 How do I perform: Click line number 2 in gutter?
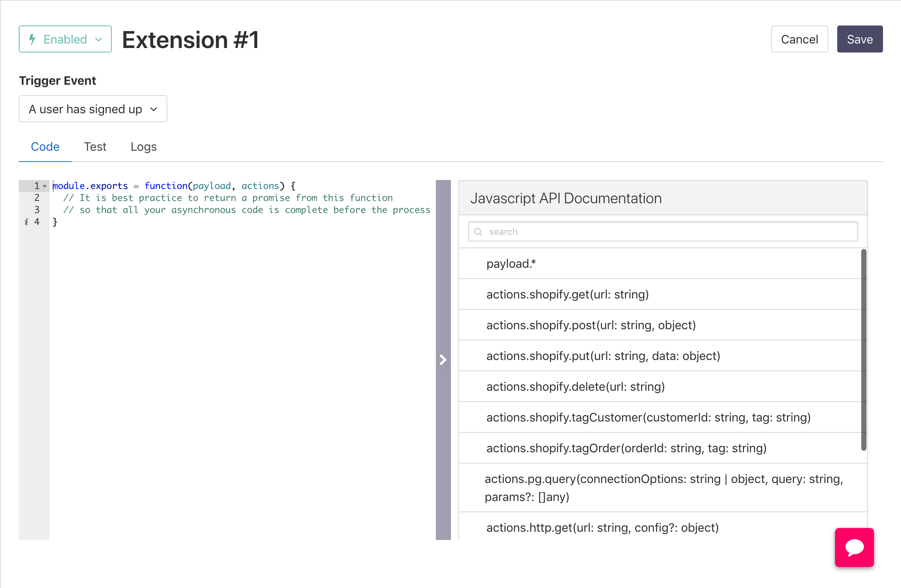pyautogui.click(x=37, y=198)
